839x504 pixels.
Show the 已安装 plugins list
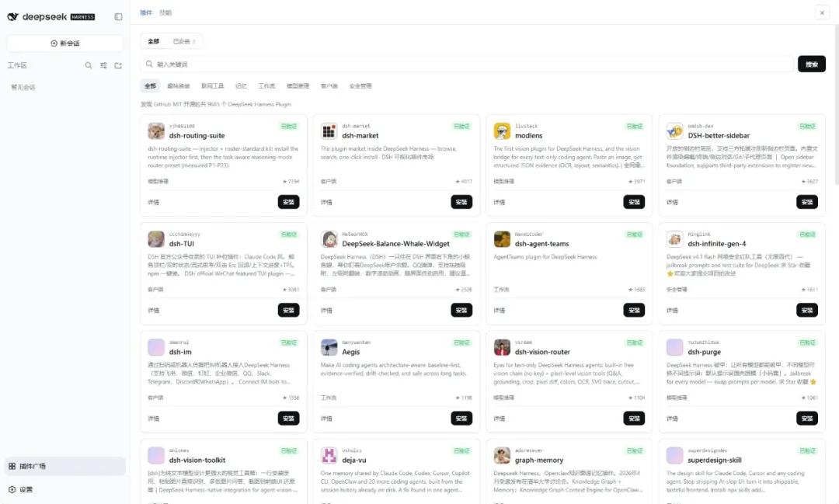(184, 41)
